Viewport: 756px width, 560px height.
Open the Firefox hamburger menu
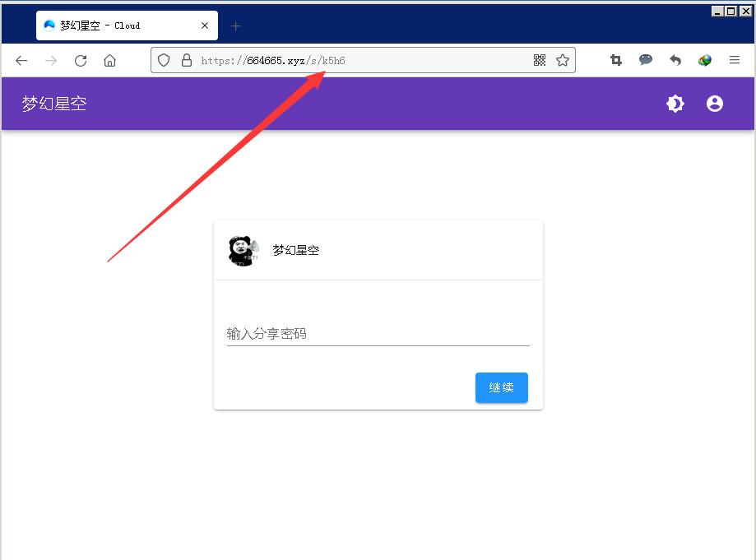tap(735, 60)
